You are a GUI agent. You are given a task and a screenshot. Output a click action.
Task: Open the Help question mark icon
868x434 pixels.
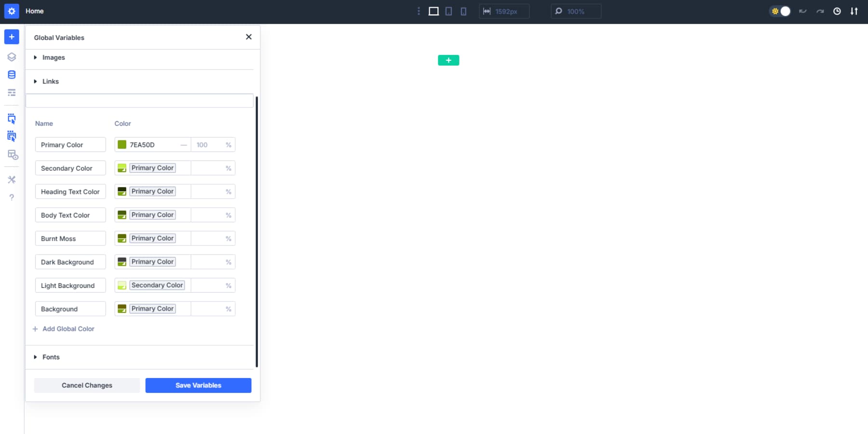click(11, 197)
